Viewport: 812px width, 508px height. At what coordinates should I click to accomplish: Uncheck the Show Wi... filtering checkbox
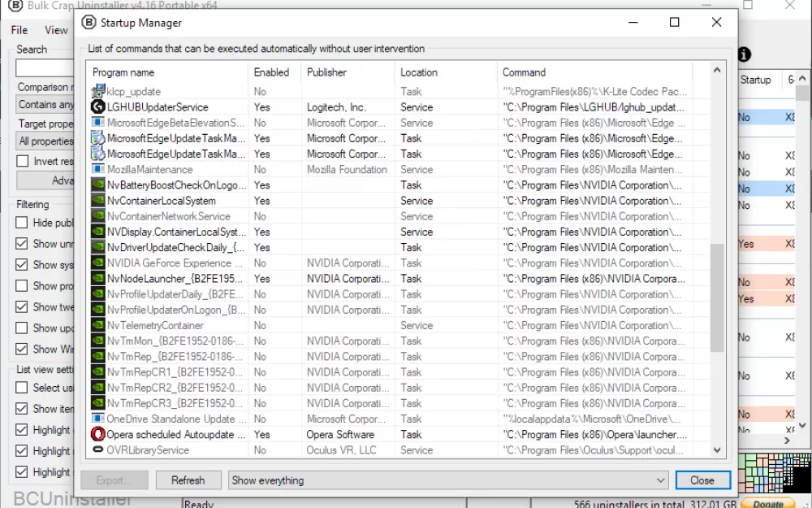22,349
